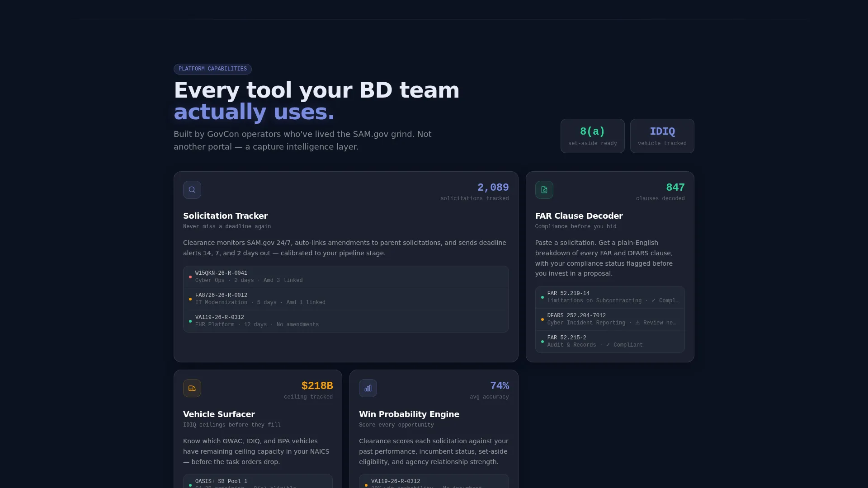Select the 8(a) set-aside ready tile

pos(592,136)
